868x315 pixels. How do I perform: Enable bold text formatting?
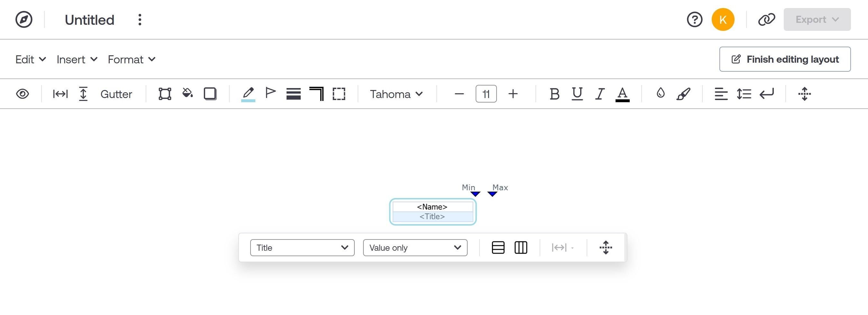(554, 94)
